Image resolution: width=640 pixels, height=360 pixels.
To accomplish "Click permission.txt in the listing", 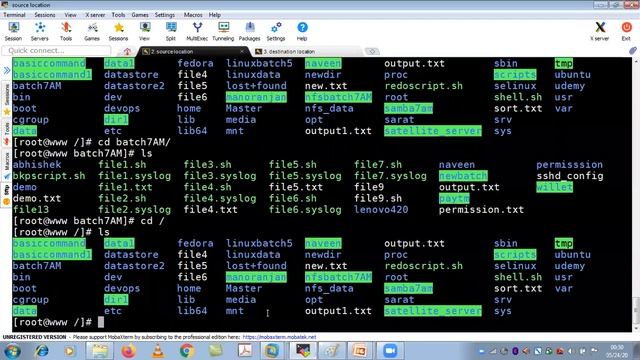I will point(481,210).
